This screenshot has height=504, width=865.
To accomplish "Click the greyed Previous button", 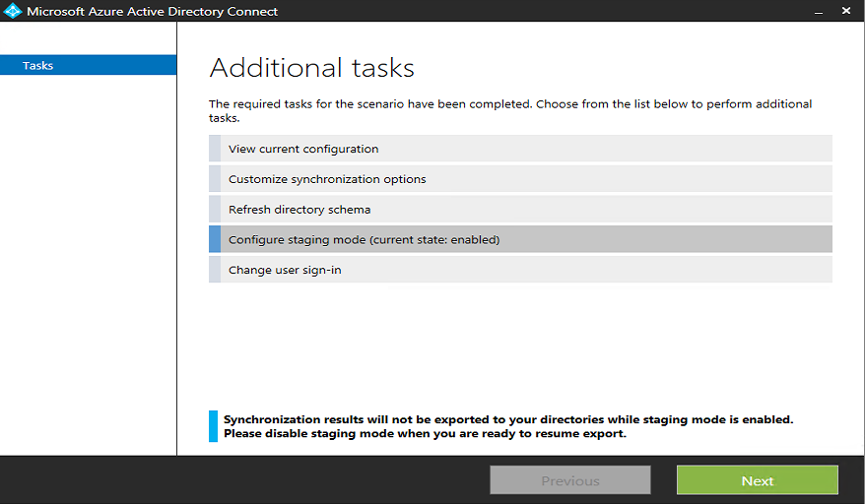I will tap(569, 480).
